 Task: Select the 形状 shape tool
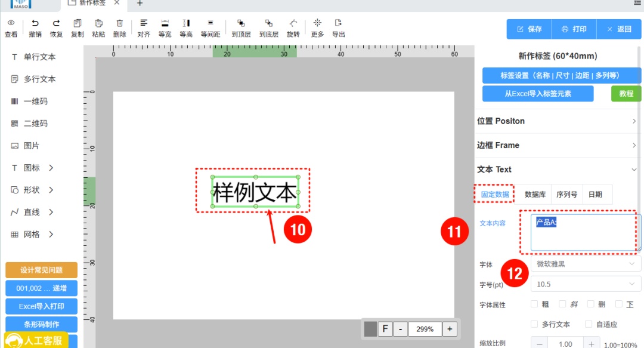pos(25,190)
